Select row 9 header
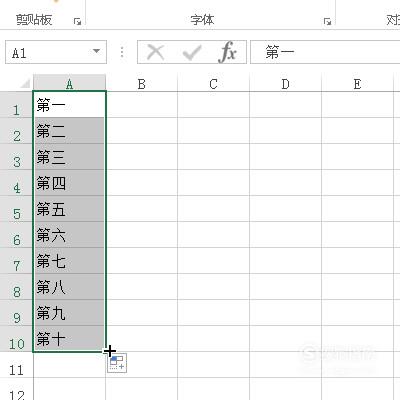Image resolution: width=400 pixels, height=400 pixels. pos(16,313)
